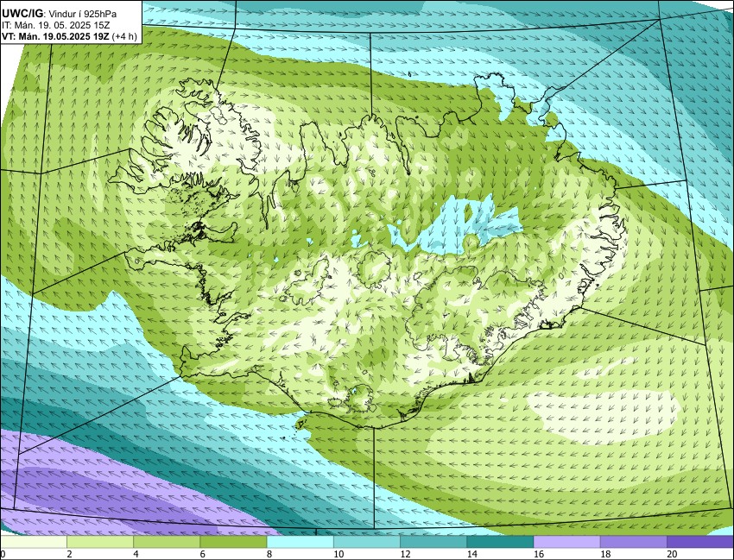734x560 pixels.
Task: Click the 4–6 m/s green legend swatch
Action: (x=167, y=542)
